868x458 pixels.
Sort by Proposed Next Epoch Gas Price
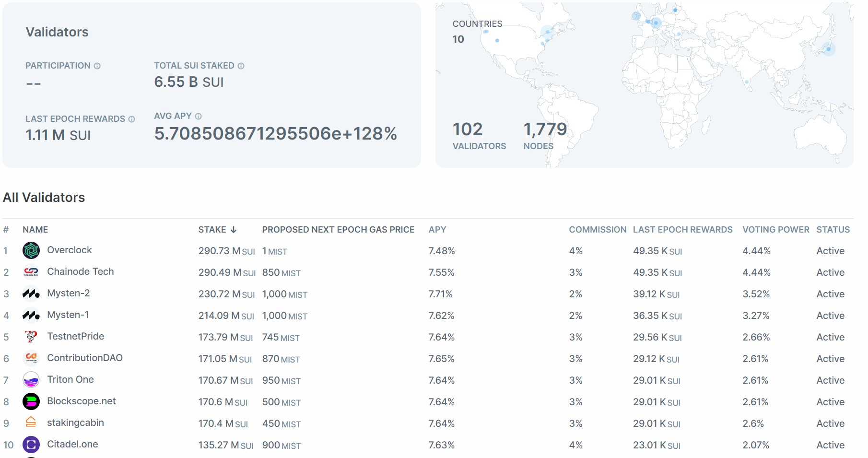[338, 230]
